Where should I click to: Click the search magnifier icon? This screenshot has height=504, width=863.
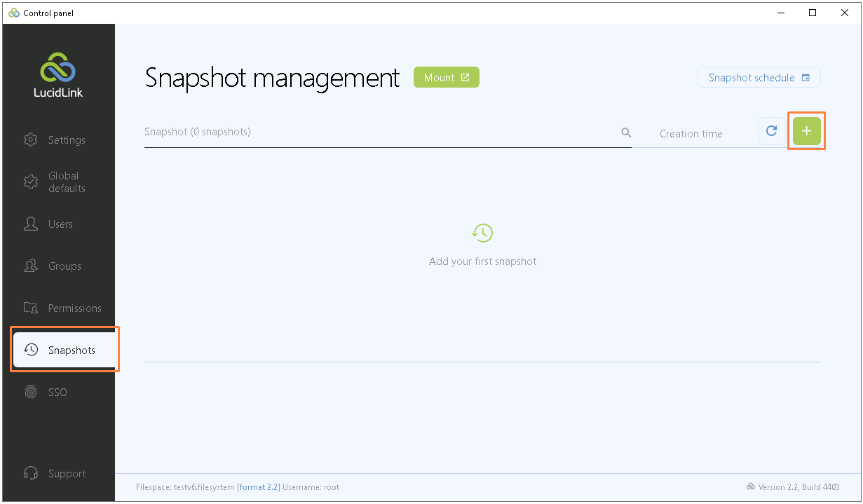click(x=626, y=132)
